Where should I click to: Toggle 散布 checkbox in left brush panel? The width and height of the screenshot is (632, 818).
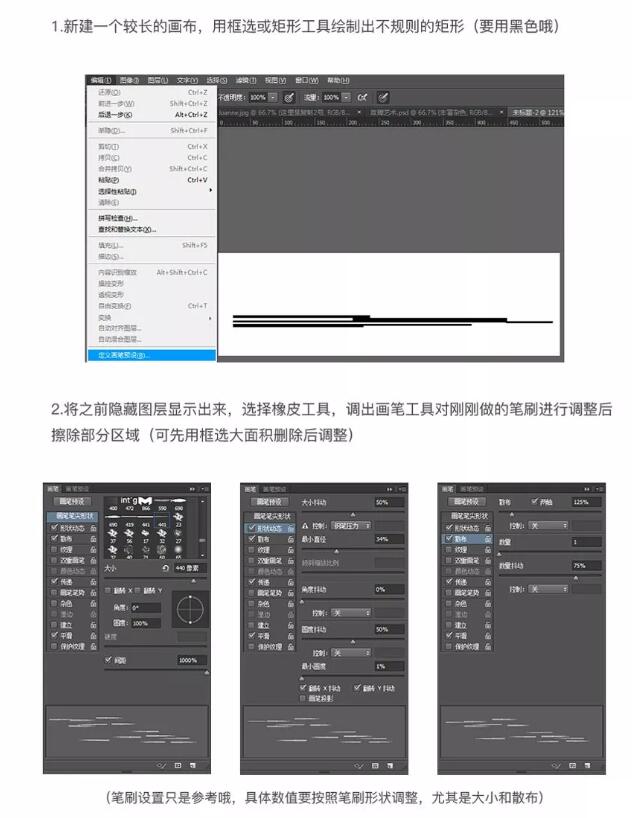coord(54,538)
